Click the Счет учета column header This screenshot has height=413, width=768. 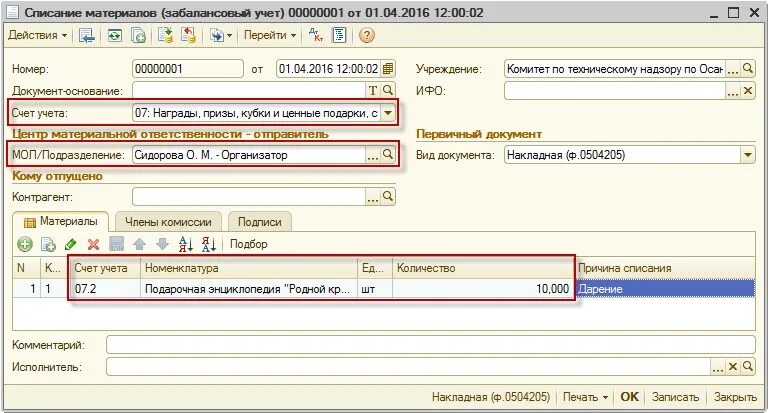click(x=106, y=268)
